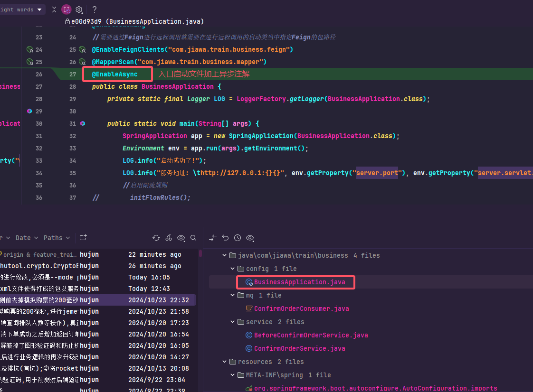
Task: Select commit dated 2024/10/23 21:58
Action: 98,311
